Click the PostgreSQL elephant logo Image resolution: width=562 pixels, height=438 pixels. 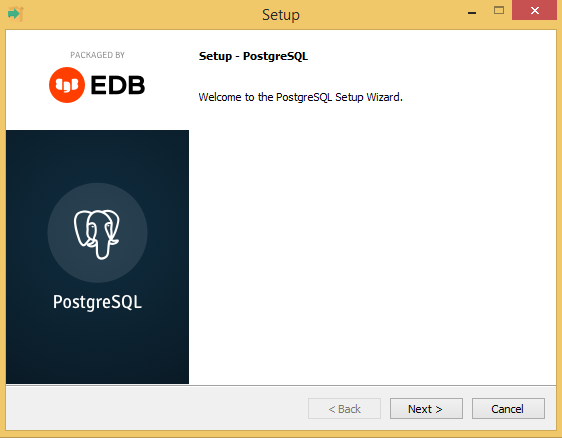point(97,233)
